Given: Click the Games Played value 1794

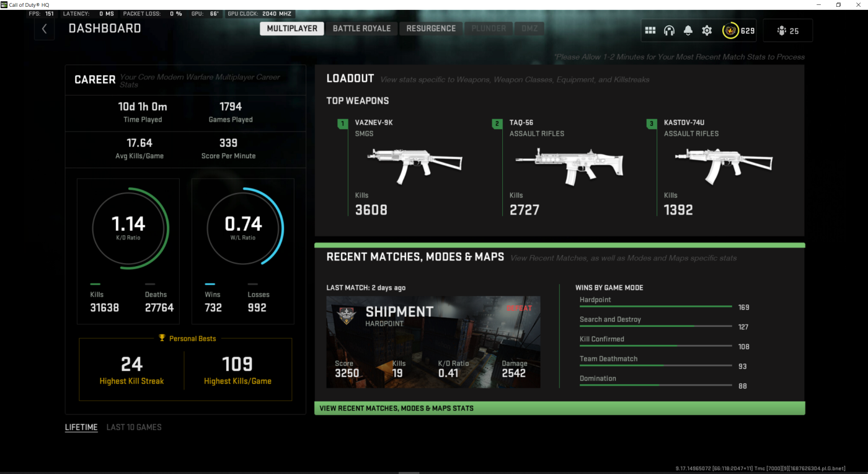Looking at the screenshot, I should 231,107.
